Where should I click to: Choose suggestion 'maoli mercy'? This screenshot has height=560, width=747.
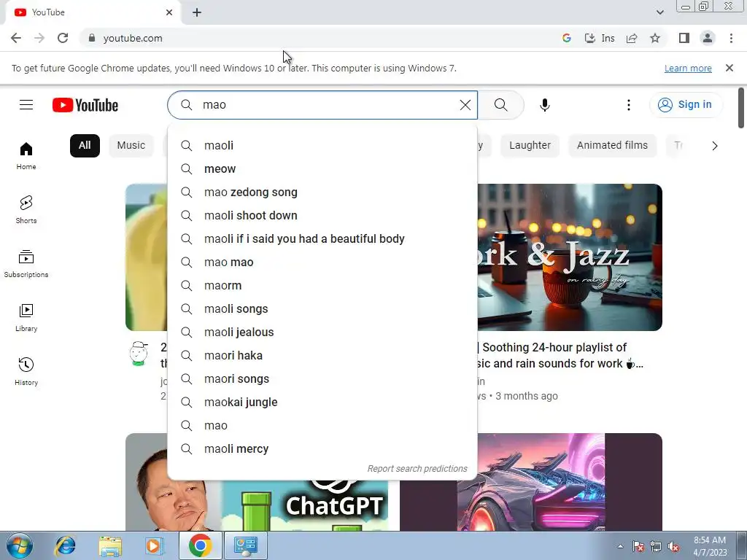tap(322, 448)
